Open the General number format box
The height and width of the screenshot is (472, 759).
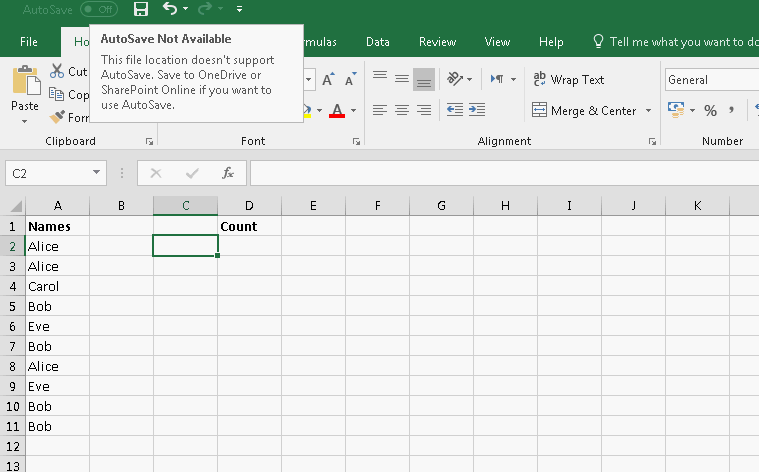712,80
